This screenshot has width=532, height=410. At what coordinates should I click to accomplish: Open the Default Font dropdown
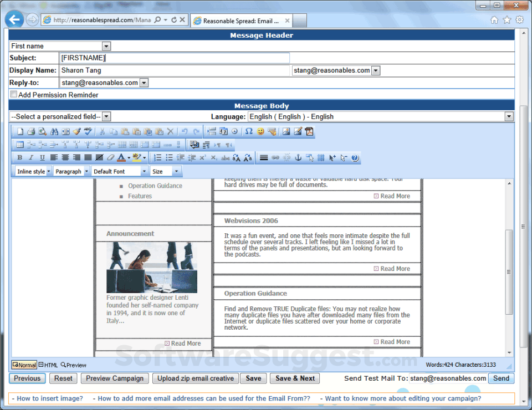[x=144, y=172]
